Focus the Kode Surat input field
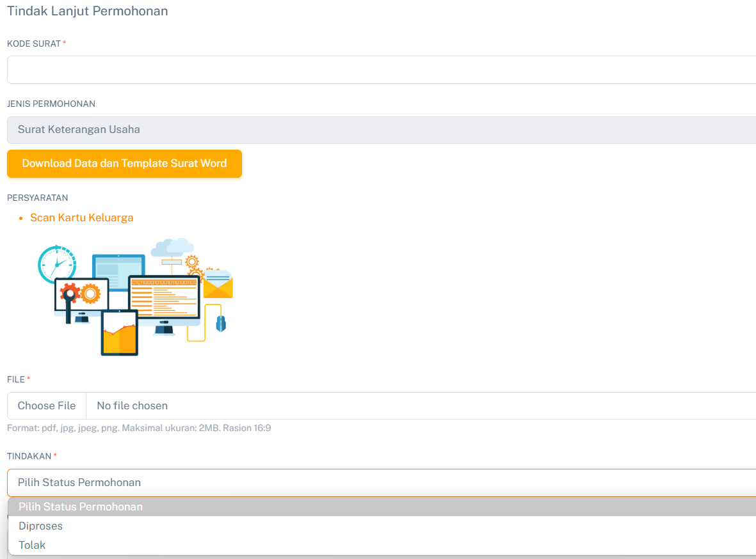The height and width of the screenshot is (559, 756). click(x=382, y=70)
